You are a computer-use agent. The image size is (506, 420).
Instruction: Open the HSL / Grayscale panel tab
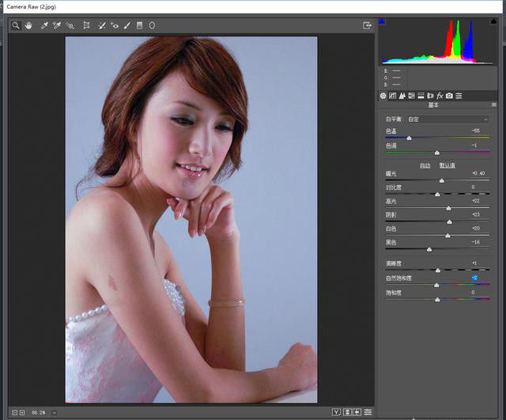point(411,96)
